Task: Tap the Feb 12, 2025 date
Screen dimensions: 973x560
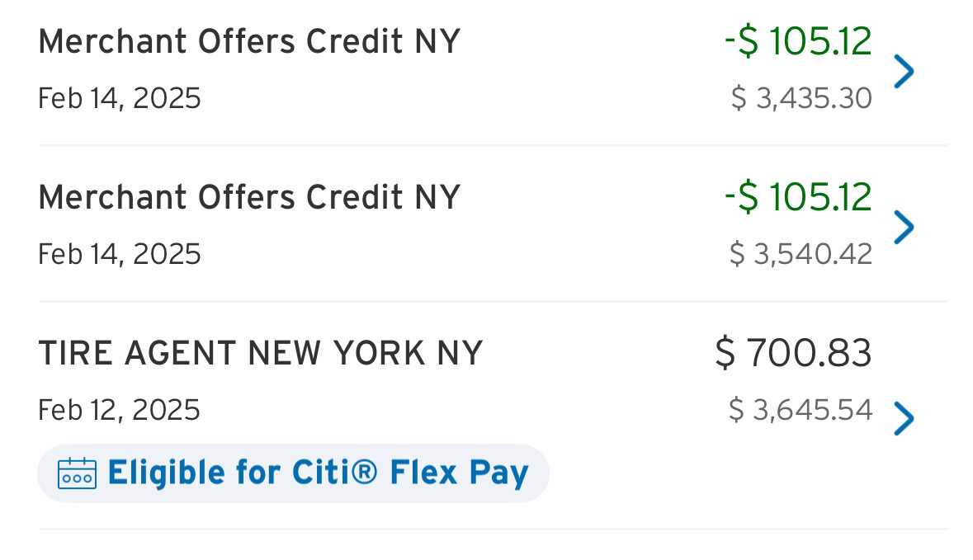Action: [119, 410]
